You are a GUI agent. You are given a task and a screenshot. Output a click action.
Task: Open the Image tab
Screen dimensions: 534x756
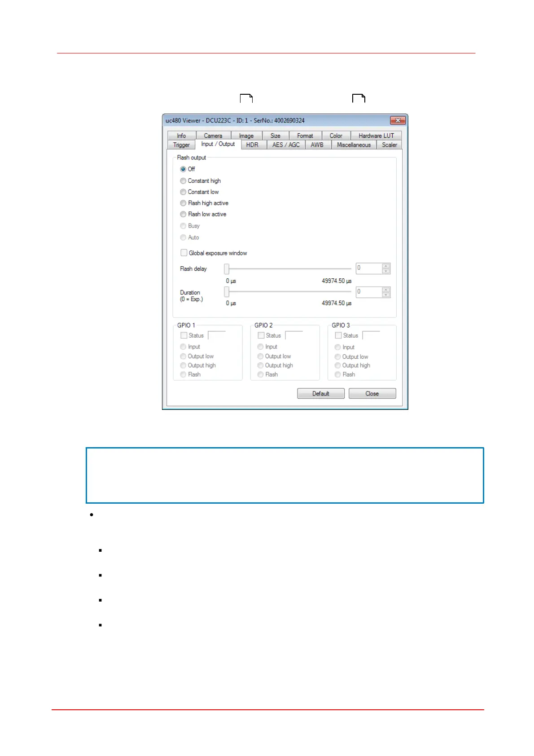tap(246, 136)
